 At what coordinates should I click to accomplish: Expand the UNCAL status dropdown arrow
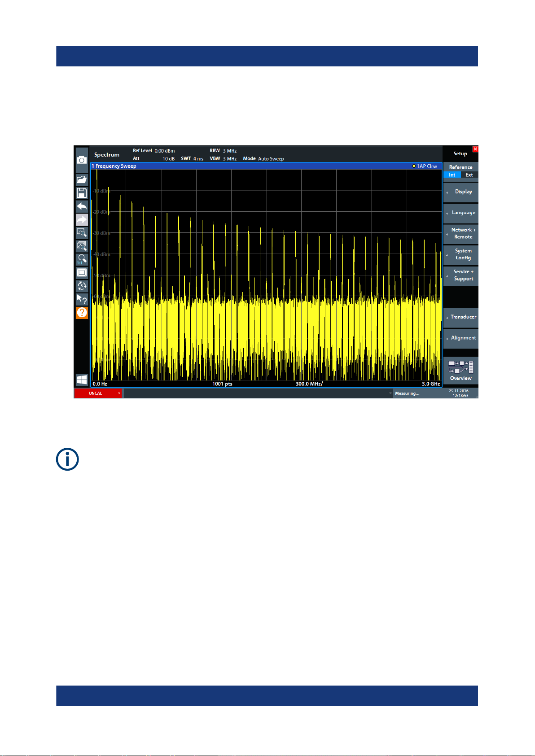(119, 393)
